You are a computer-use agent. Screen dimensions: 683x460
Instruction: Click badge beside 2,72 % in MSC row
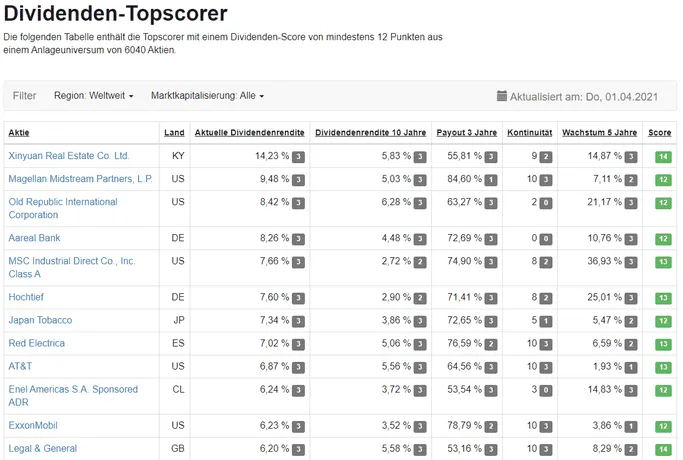pyautogui.click(x=420, y=262)
